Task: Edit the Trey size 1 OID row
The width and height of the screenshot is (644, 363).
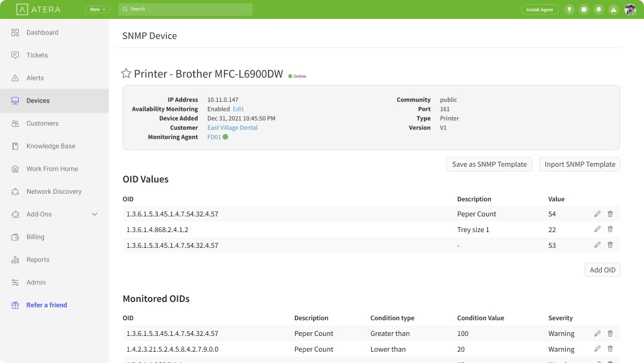Action: (597, 229)
